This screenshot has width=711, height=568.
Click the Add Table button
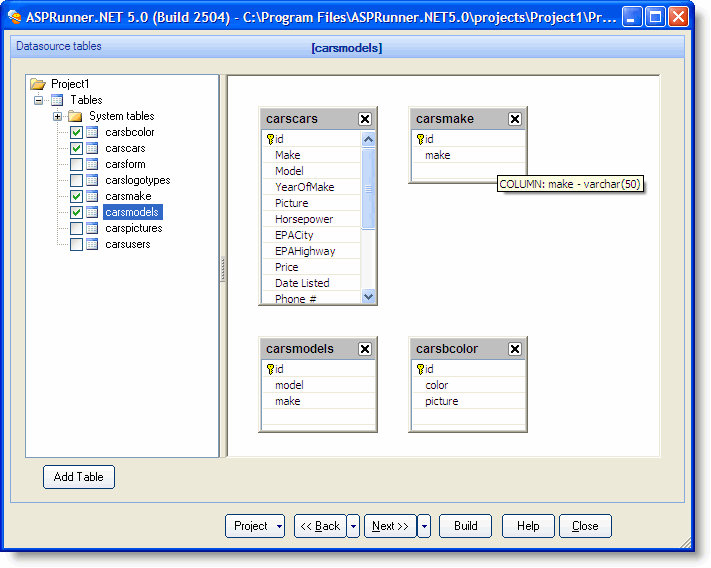tap(79, 477)
